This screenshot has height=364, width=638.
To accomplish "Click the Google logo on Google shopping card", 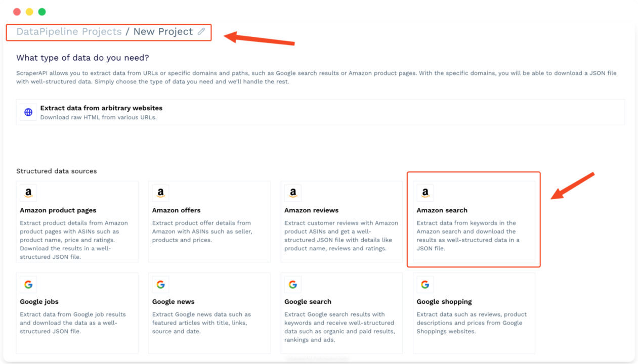I will pyautogui.click(x=425, y=285).
